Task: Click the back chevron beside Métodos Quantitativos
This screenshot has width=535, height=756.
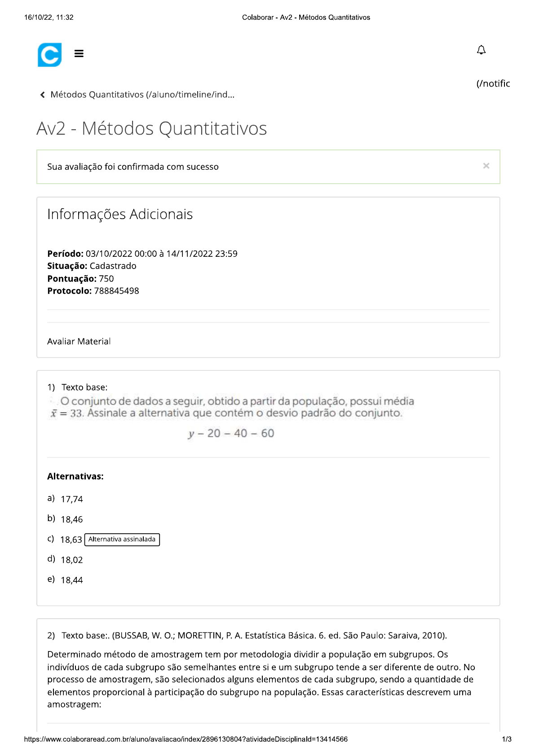Action: (x=43, y=95)
